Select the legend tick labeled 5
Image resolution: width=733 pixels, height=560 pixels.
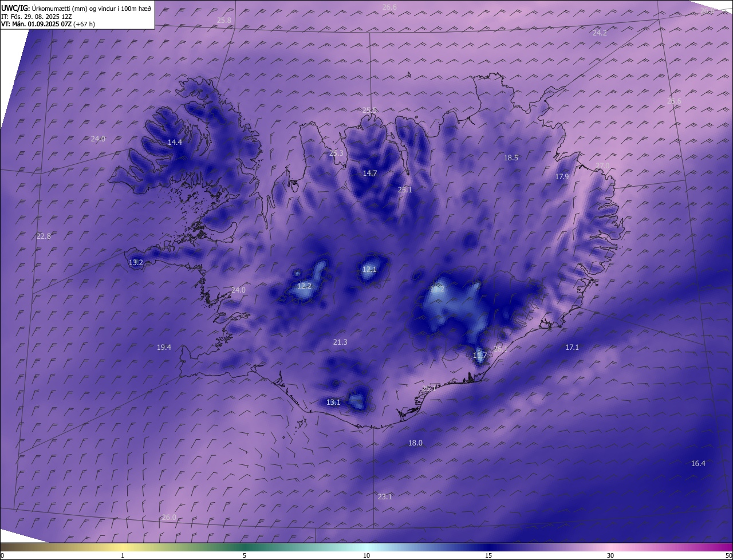pyautogui.click(x=245, y=555)
